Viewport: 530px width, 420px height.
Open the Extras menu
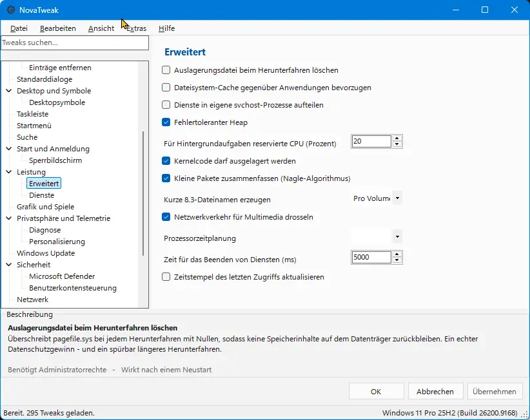pyautogui.click(x=137, y=28)
